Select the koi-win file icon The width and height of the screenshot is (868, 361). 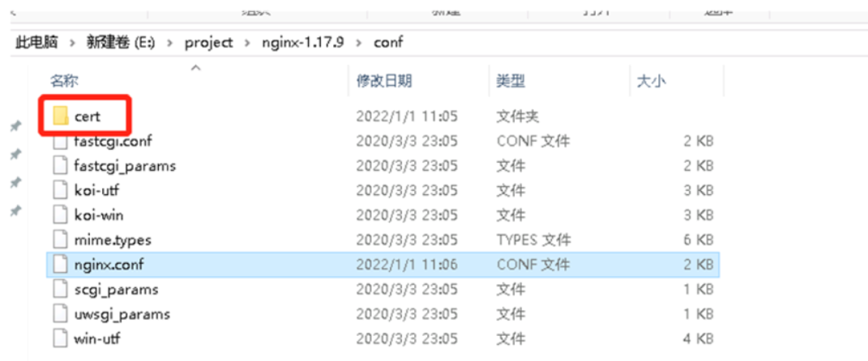coord(60,215)
